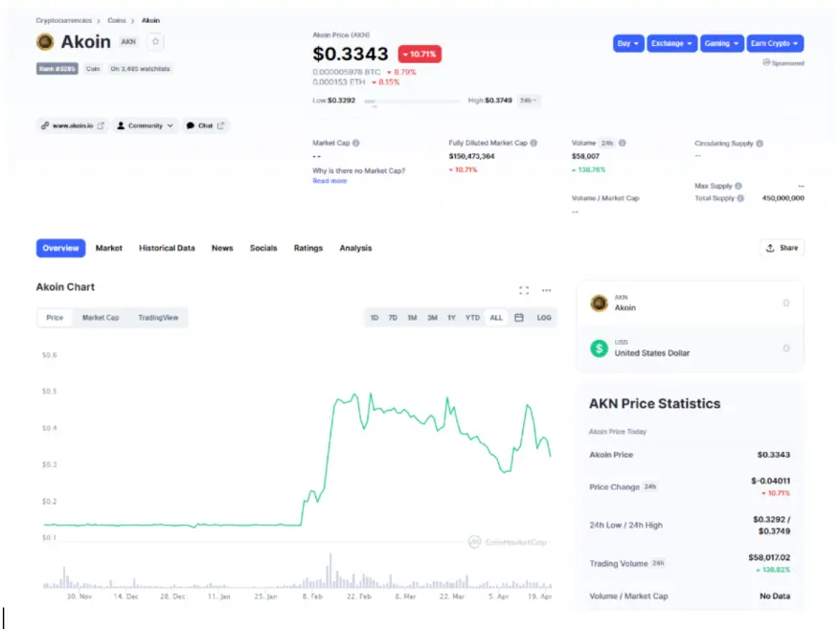Set chart range to YTD

(472, 318)
